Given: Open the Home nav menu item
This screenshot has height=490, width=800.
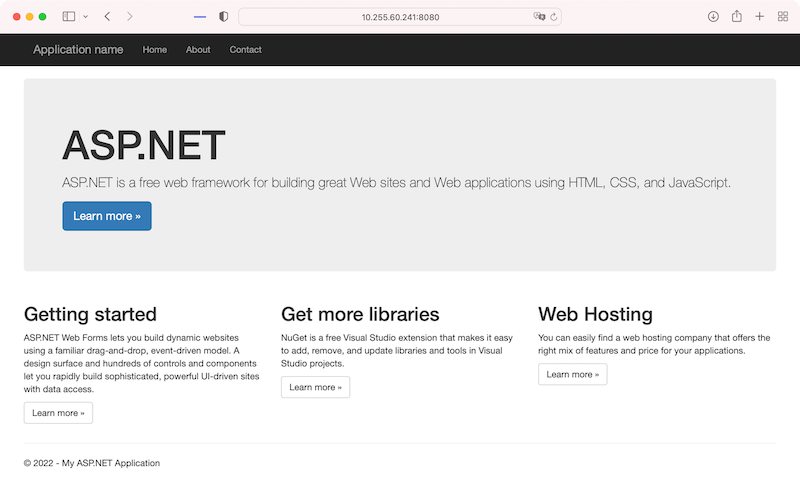Looking at the screenshot, I should pos(155,50).
